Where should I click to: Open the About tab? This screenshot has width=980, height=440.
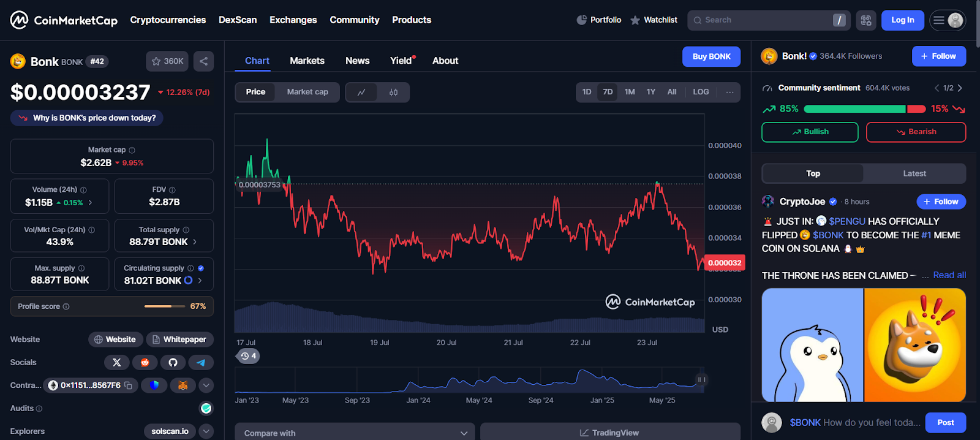(445, 61)
